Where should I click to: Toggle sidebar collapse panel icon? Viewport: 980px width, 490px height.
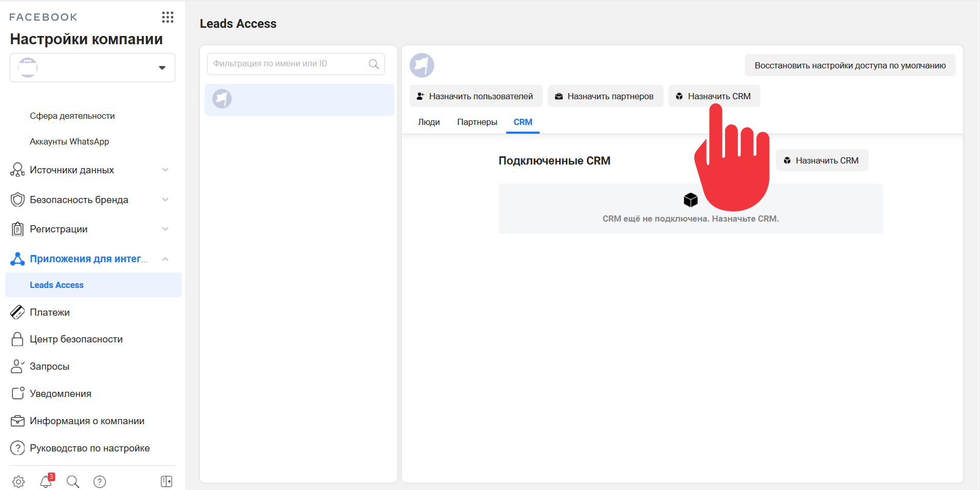point(167,481)
